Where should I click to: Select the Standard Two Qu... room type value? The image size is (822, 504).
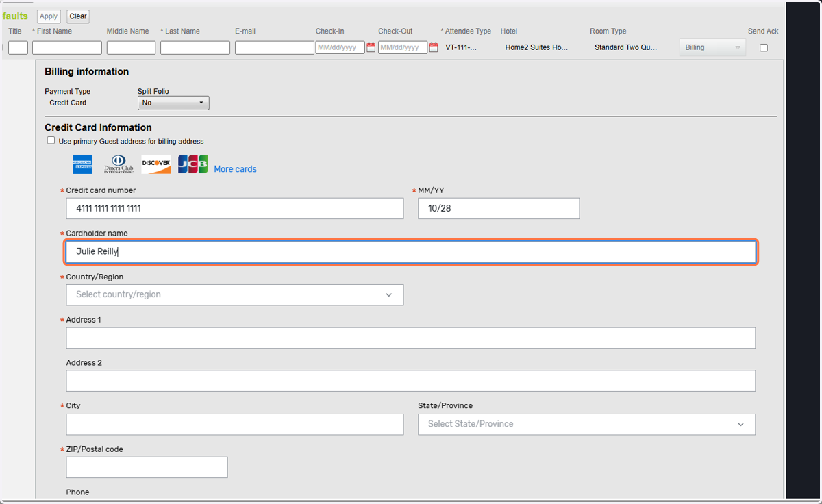point(626,48)
